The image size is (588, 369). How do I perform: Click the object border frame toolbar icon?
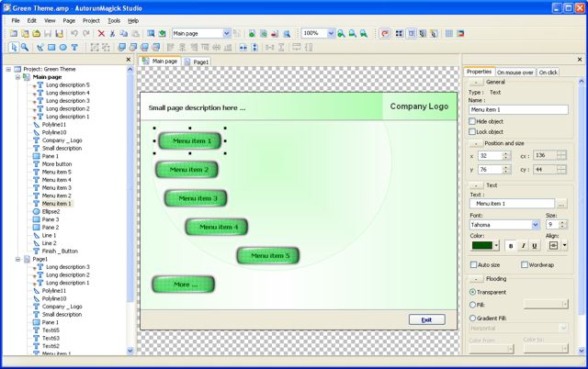[411, 33]
